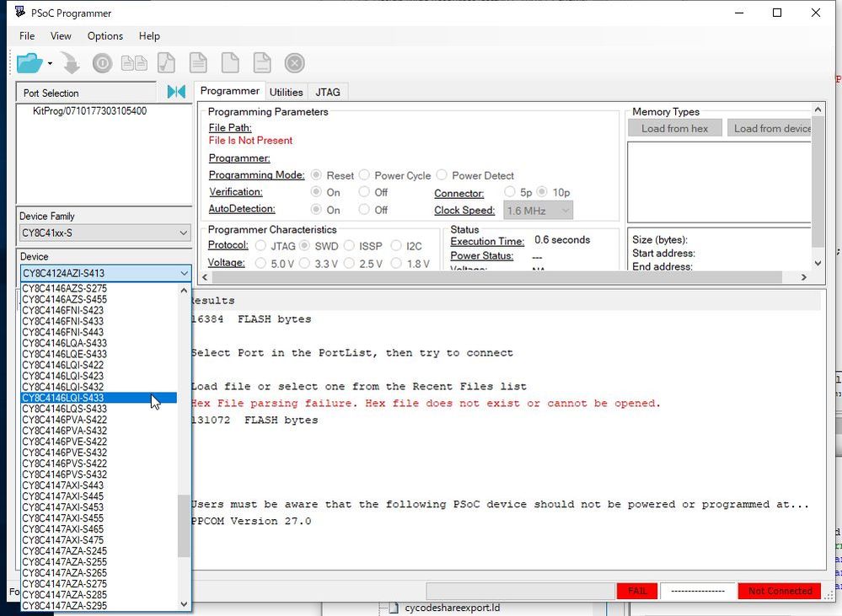Run a checksum with the dual-document icon
The height and width of the screenshot is (616, 842).
pyautogui.click(x=134, y=62)
